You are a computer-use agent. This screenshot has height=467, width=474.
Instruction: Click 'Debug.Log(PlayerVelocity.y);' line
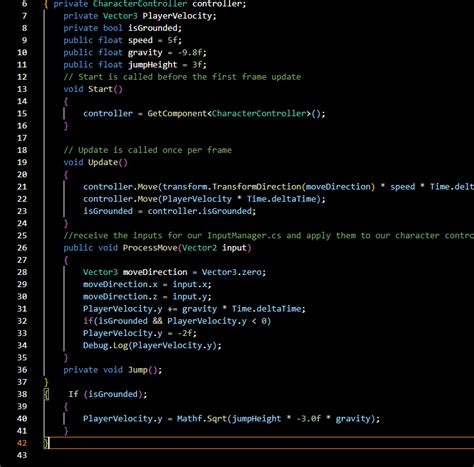(152, 345)
